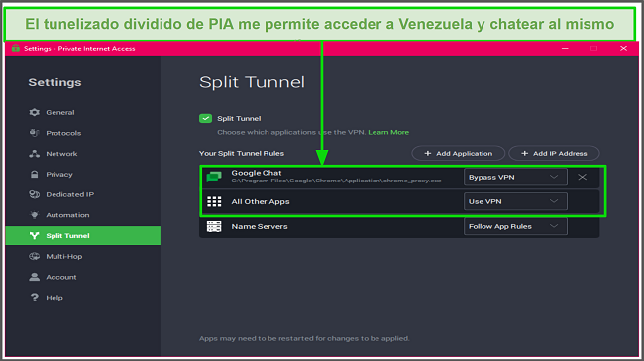Screen dimensions: 644x361
Task: Click the Add Application button
Action: [459, 153]
